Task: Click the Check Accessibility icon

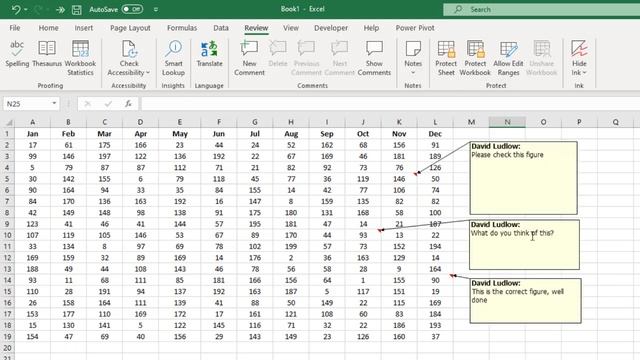Action: coord(129,49)
